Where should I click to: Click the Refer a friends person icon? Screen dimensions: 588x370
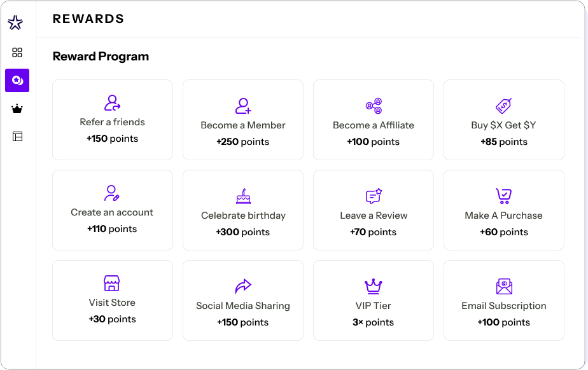click(113, 103)
